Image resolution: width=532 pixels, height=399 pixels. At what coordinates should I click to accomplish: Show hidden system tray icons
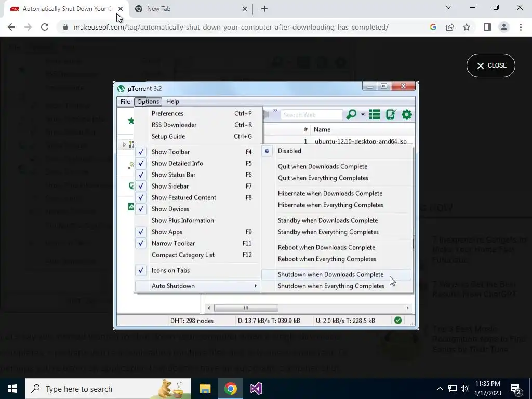click(440, 389)
